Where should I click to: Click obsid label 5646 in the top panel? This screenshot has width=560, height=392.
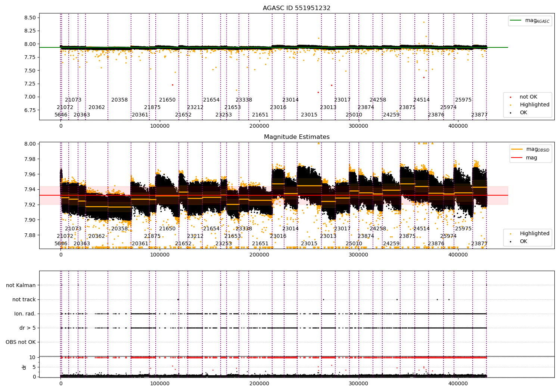tap(61, 115)
